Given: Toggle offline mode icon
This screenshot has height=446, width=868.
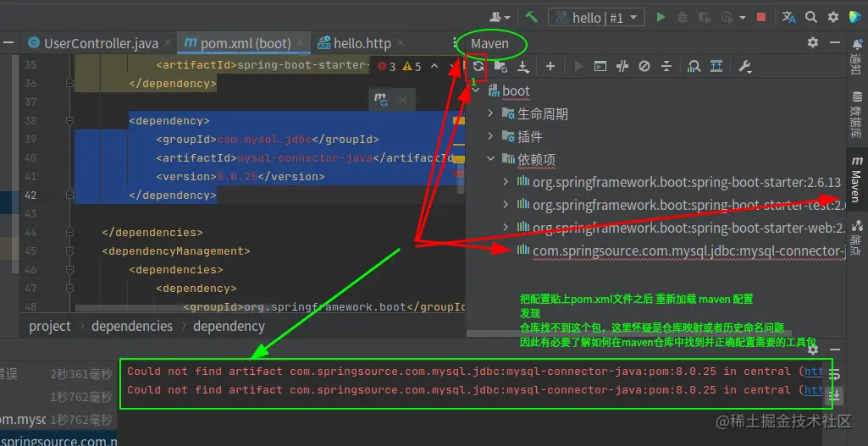Looking at the screenshot, I should (x=622, y=66).
